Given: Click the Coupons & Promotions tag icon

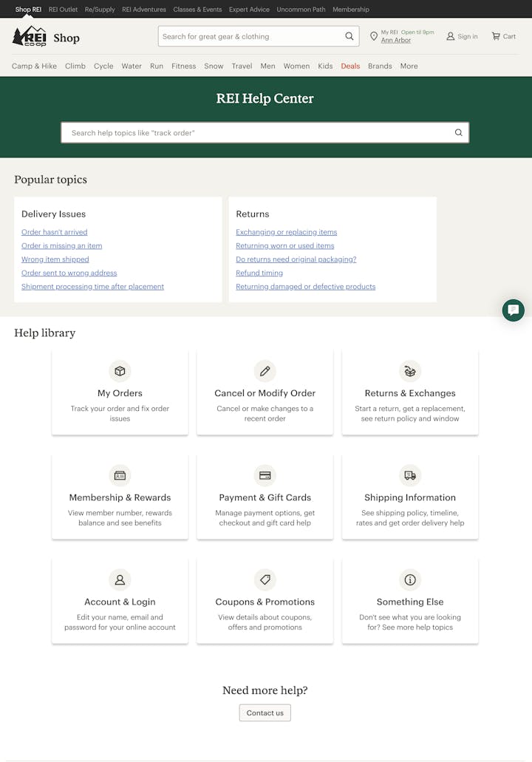Looking at the screenshot, I should [x=265, y=579].
